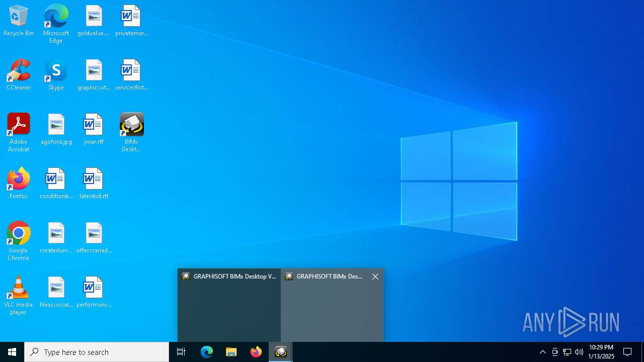Open network status in system tray

[567, 352]
